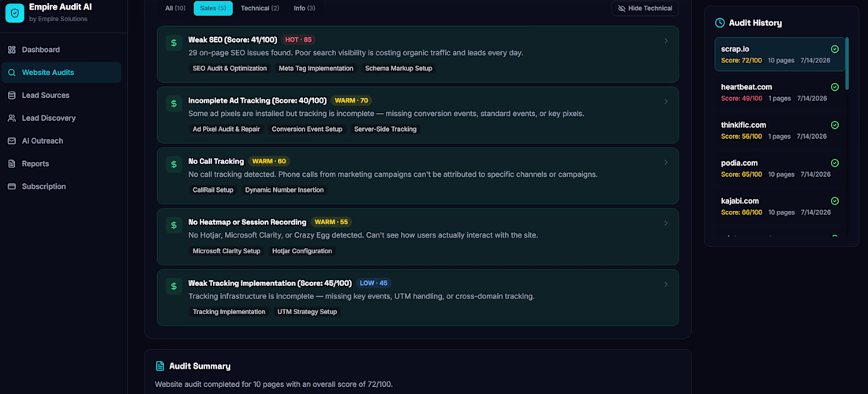
Task: Click the AI Outreach envelope icon
Action: click(12, 141)
